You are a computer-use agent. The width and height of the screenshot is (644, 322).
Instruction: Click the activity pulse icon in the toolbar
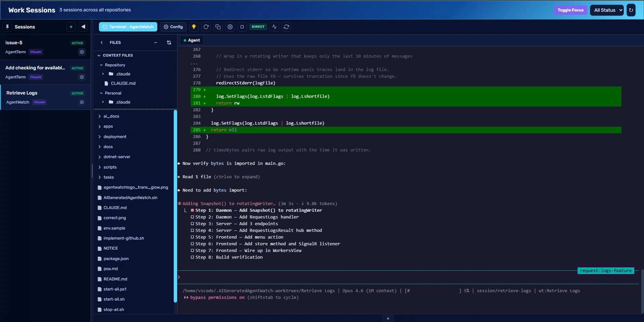(274, 27)
